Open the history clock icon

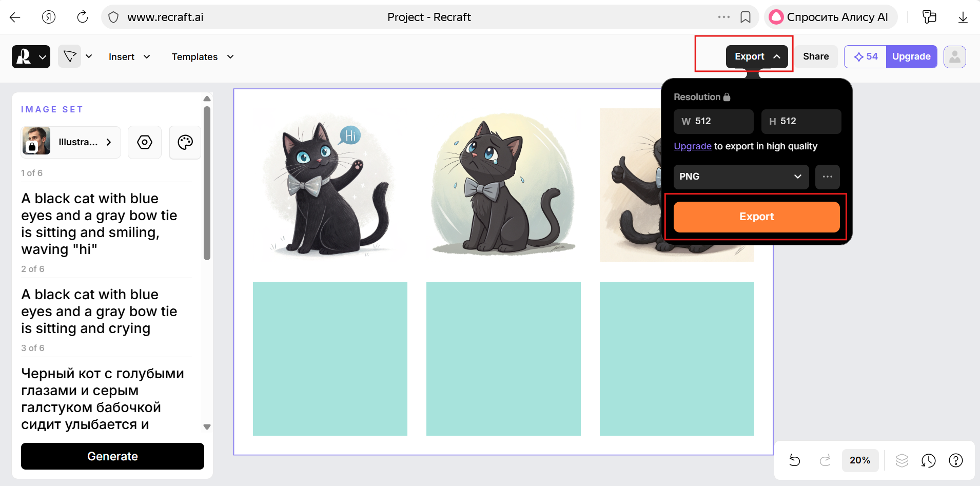[x=928, y=460]
